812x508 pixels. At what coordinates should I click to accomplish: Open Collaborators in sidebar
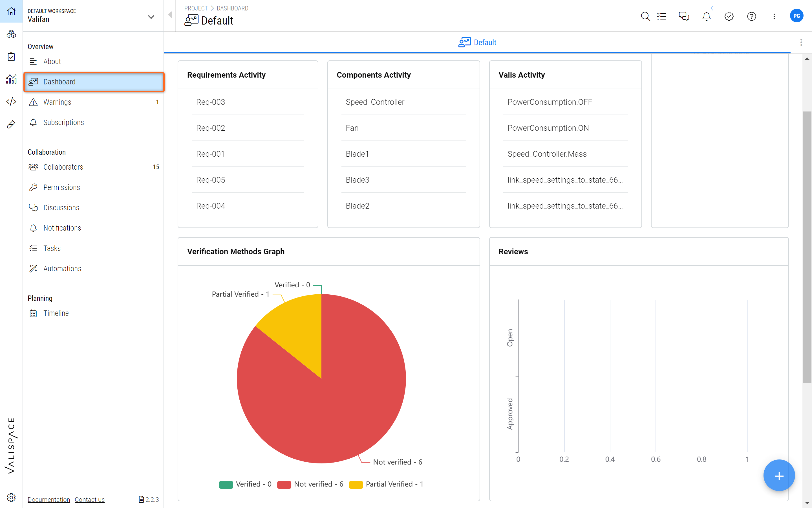point(94,167)
